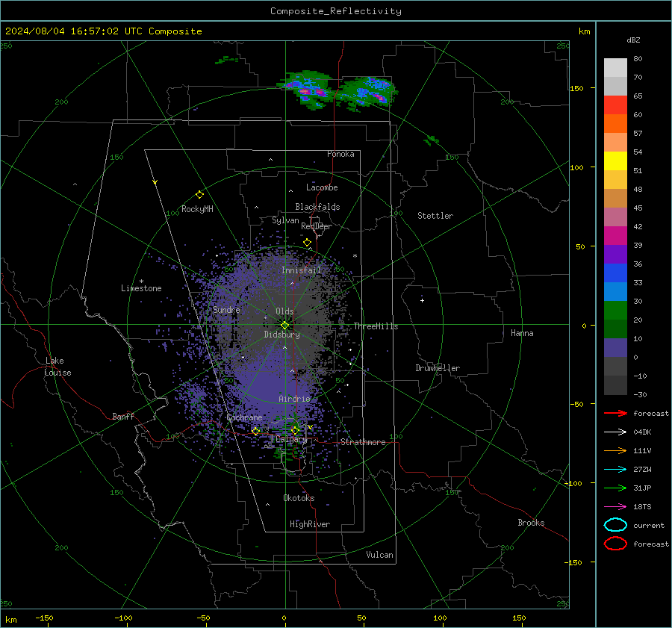Pick the bright green 20-30 dBZ swatch
Screen dimensions: 672x628
tap(615, 311)
